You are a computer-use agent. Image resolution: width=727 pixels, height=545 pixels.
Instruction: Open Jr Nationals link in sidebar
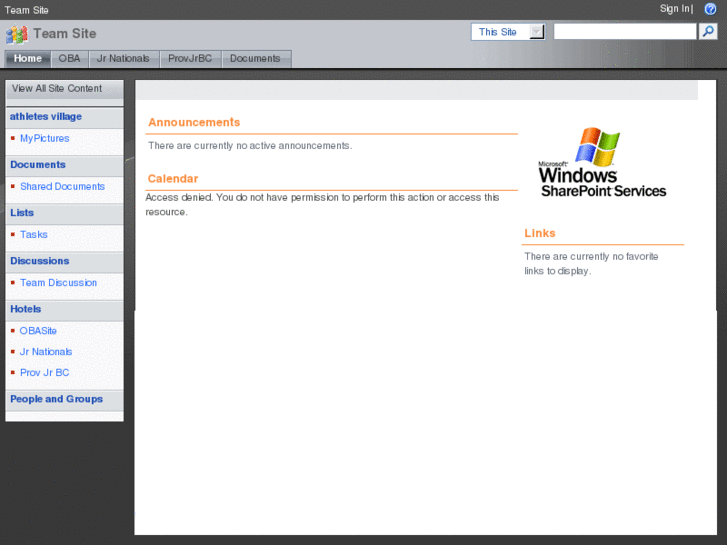pos(46,352)
